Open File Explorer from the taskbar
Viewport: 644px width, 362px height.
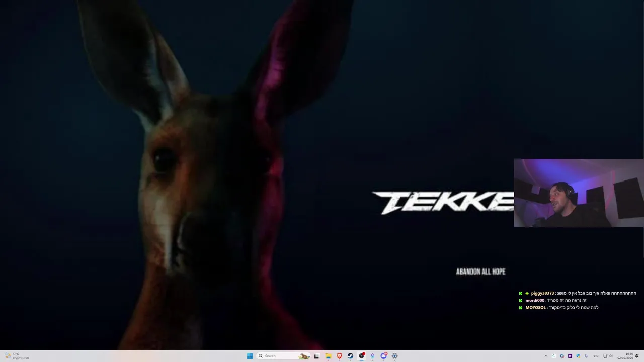[x=328, y=356]
